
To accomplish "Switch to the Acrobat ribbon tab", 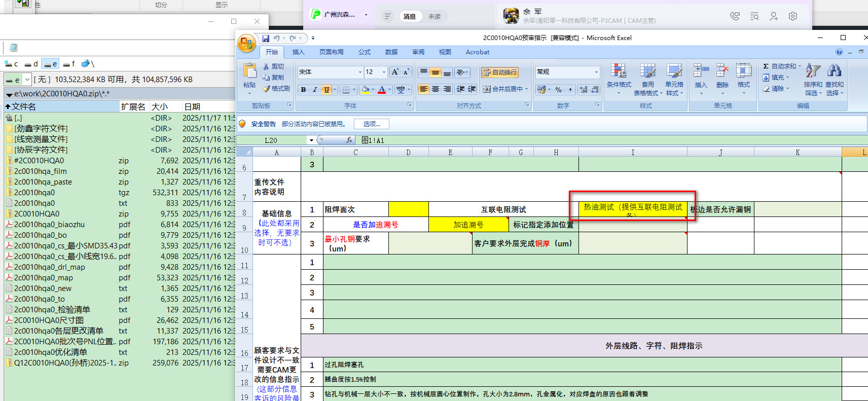I will pyautogui.click(x=478, y=52).
